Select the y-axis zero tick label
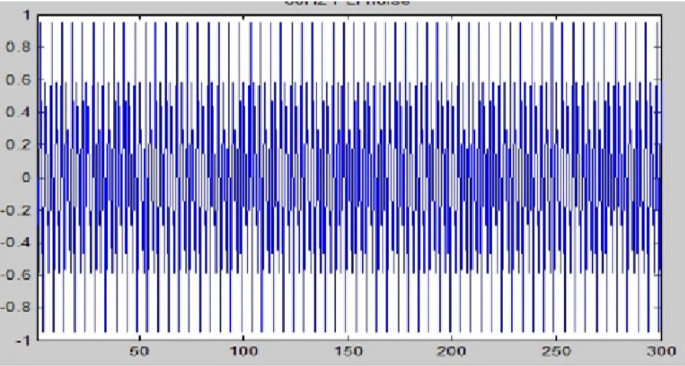 click(x=26, y=178)
